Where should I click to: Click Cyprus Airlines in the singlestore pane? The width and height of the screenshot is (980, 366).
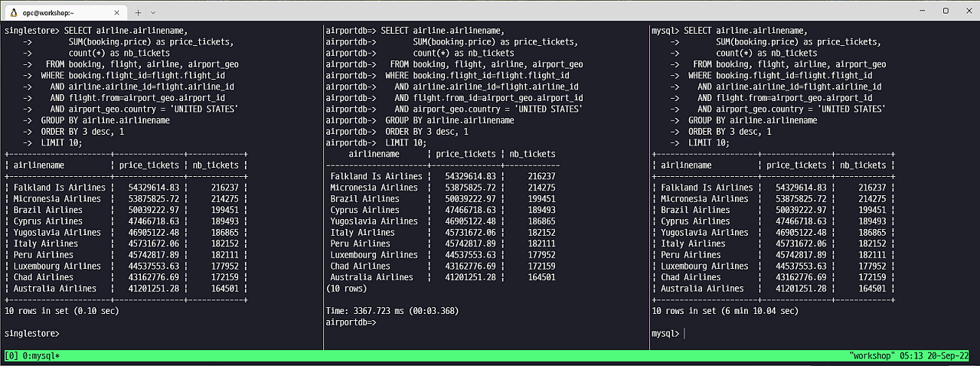48,221
